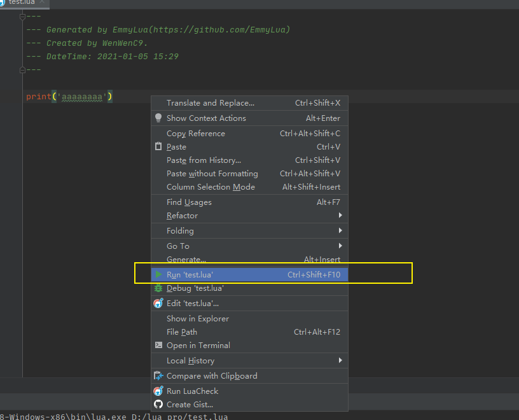Expand the Refactor submenu
The image size is (519, 420).
(182, 216)
